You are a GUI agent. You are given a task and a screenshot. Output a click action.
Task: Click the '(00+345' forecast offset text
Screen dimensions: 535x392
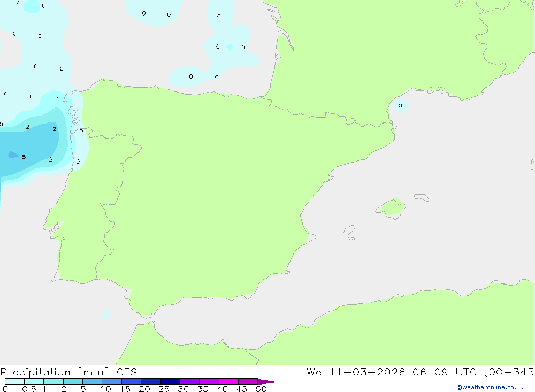click(509, 372)
